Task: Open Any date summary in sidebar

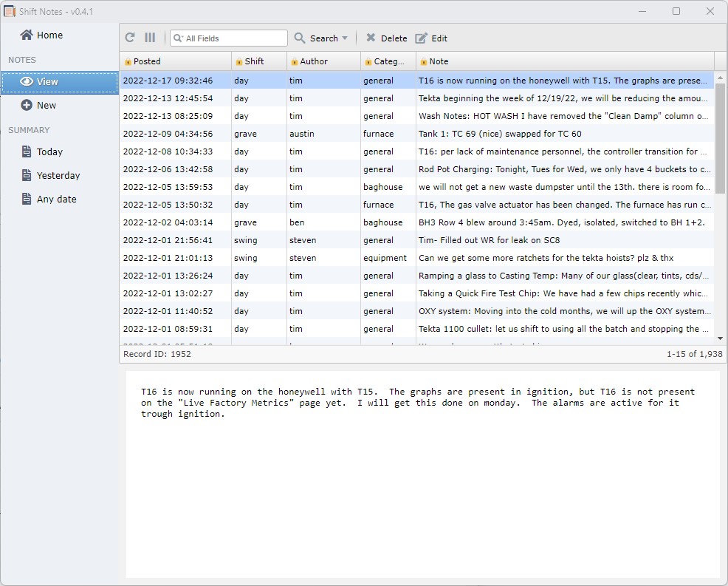Action: click(x=56, y=199)
